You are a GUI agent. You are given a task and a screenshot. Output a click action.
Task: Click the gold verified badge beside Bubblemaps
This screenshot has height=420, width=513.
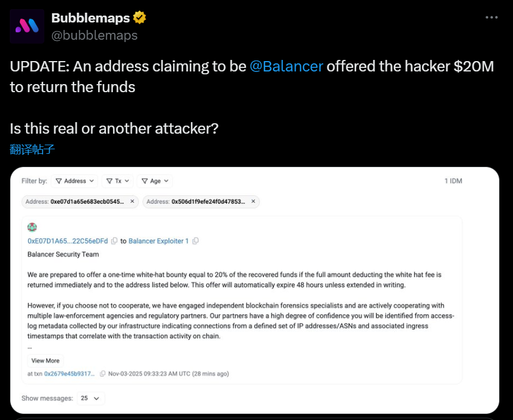[138, 17]
